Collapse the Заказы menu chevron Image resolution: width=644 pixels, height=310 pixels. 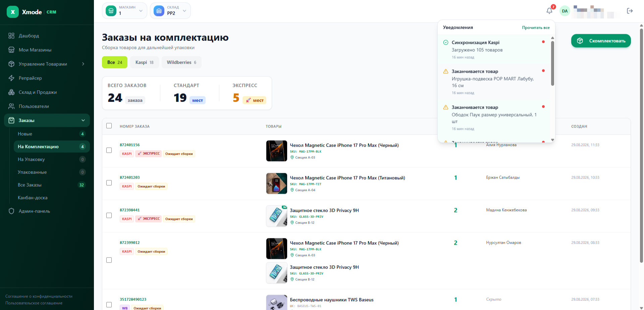pyautogui.click(x=83, y=120)
